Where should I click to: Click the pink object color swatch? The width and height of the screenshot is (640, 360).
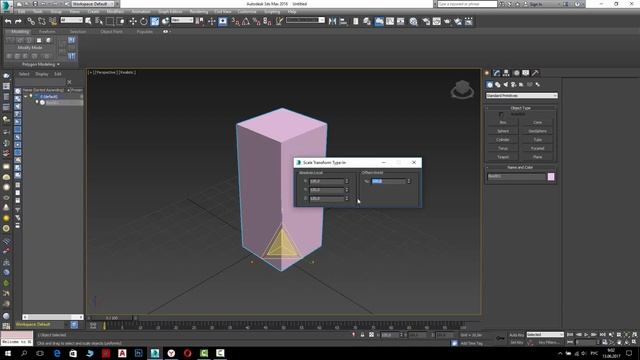click(551, 176)
